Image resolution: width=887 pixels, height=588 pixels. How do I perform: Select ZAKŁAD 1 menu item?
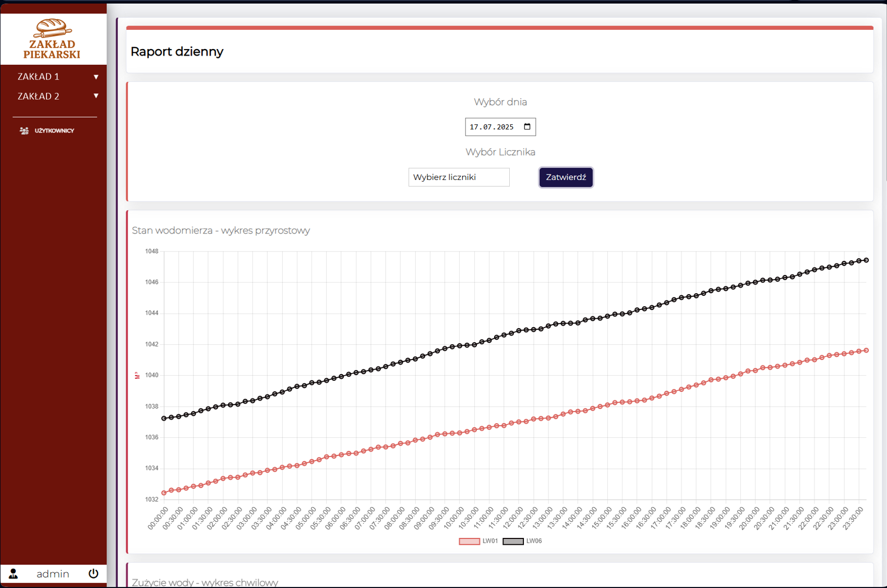pyautogui.click(x=39, y=77)
